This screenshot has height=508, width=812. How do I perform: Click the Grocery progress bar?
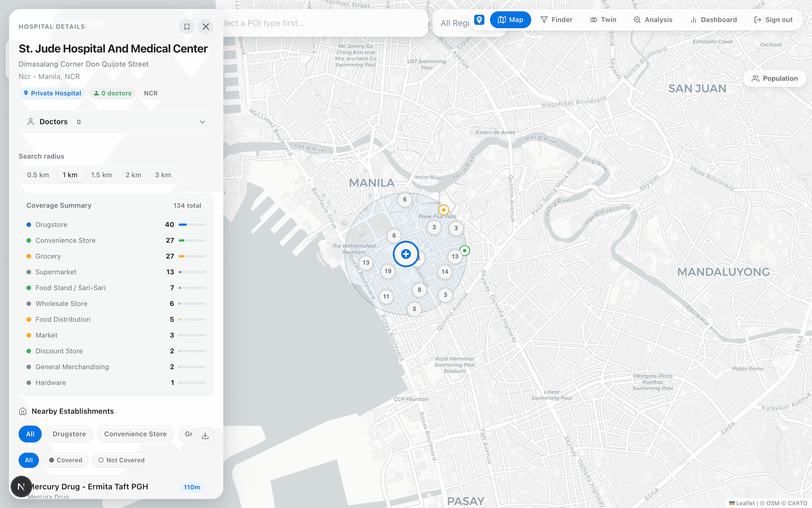click(x=192, y=256)
